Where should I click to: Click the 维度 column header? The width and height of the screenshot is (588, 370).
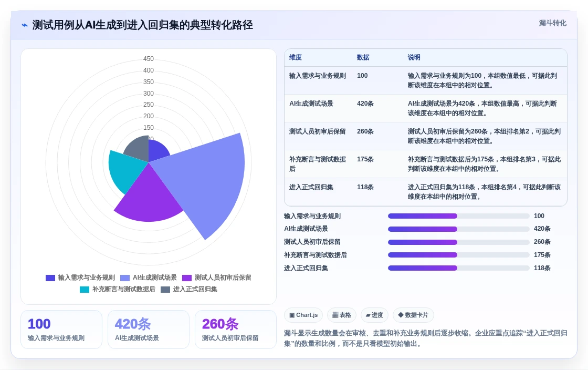click(296, 57)
